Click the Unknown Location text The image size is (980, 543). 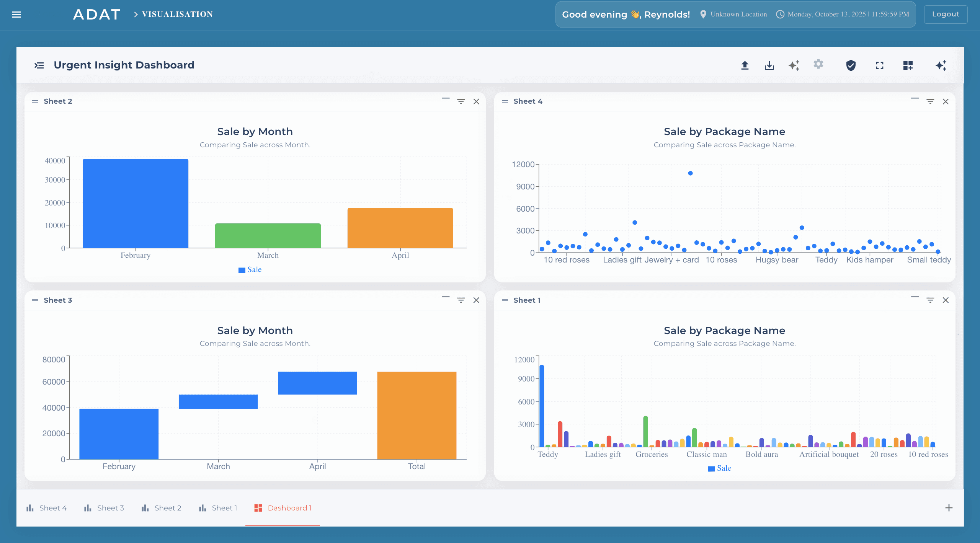739,14
